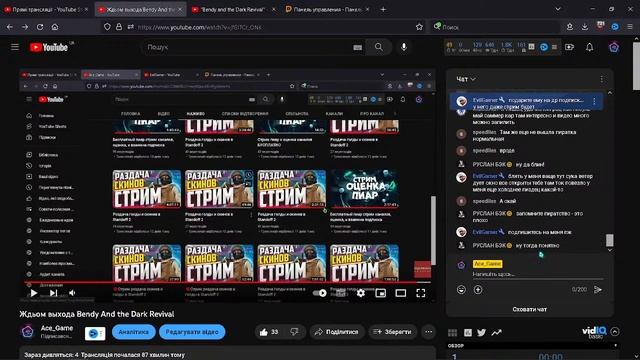The image size is (640, 360).
Task: Open the vidIQ Twitter icon
Action: point(482,333)
